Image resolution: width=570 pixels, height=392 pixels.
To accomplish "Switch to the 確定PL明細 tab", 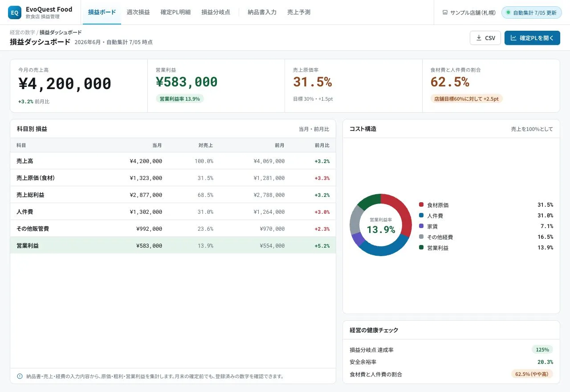I will [175, 12].
